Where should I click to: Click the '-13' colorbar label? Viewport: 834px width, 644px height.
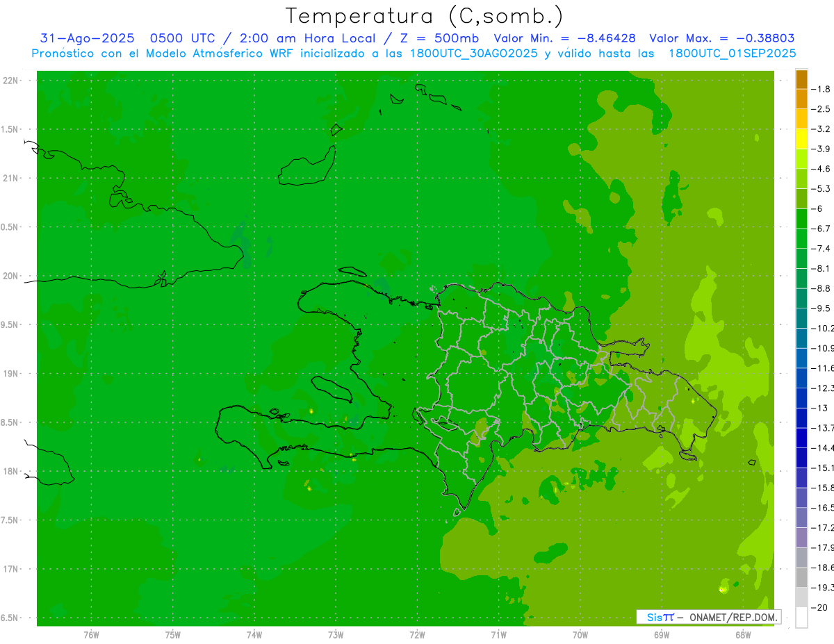(x=819, y=408)
